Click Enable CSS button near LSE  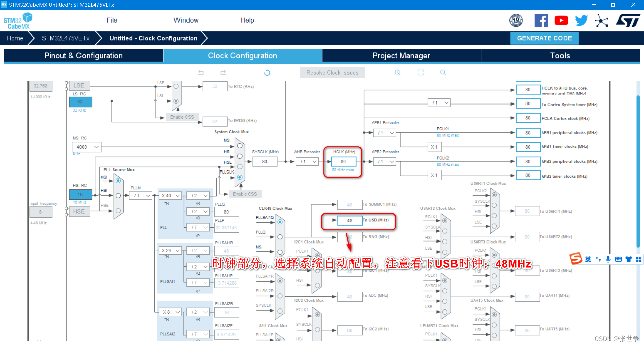[182, 117]
